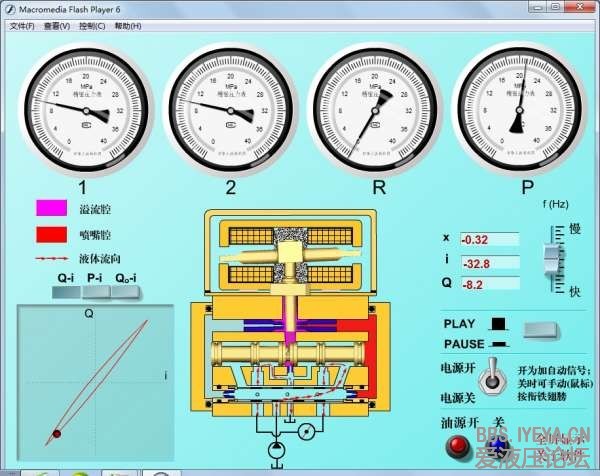Click pressure gauge P dial
The height and width of the screenshot is (476, 600).
pyautogui.click(x=527, y=110)
